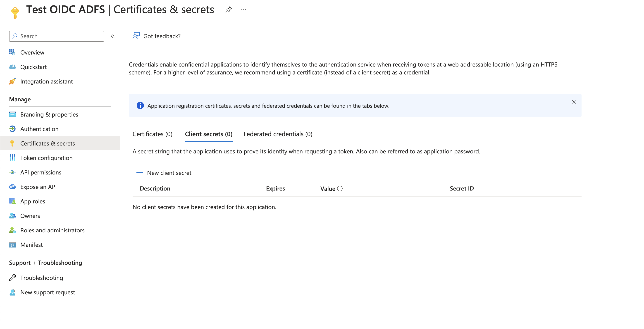Screen dimensions: 644x329
Task: Pin this Certificates & secrets blade
Action: coord(229,10)
